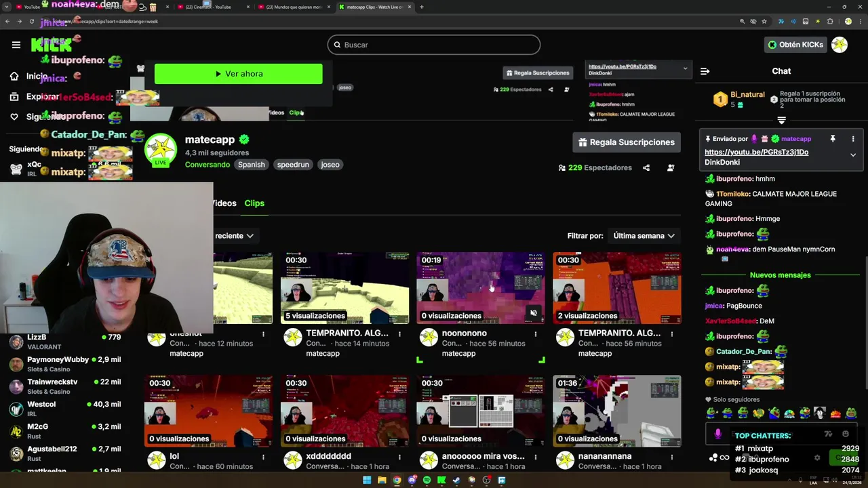Image resolution: width=868 pixels, height=488 pixels.
Task: Open three-dot menu for nanananana clip
Action: click(x=671, y=457)
